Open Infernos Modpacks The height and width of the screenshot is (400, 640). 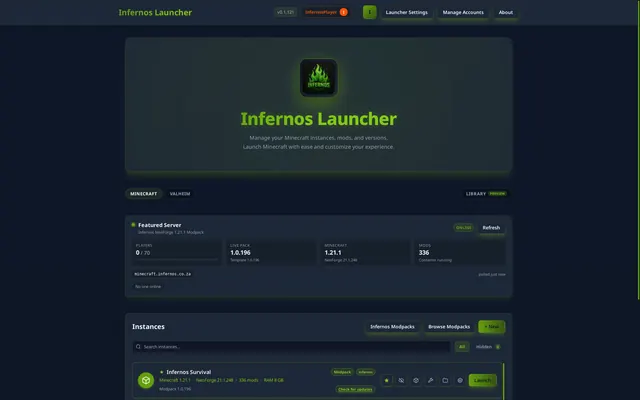click(x=392, y=327)
